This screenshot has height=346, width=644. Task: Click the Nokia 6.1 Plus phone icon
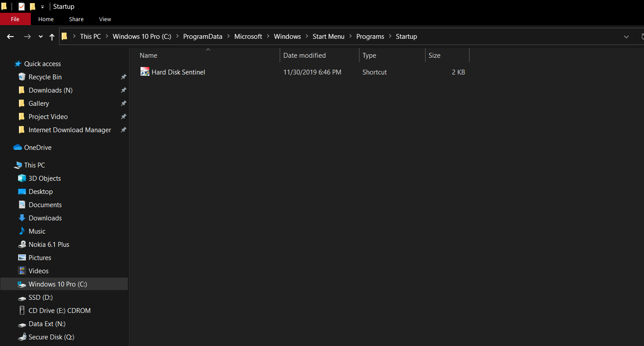pos(22,244)
